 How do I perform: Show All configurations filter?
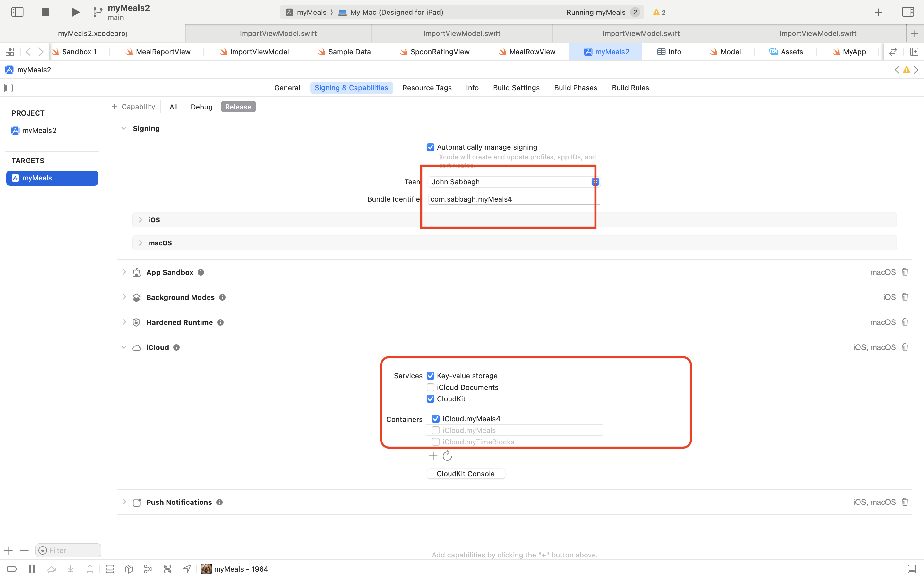174,107
